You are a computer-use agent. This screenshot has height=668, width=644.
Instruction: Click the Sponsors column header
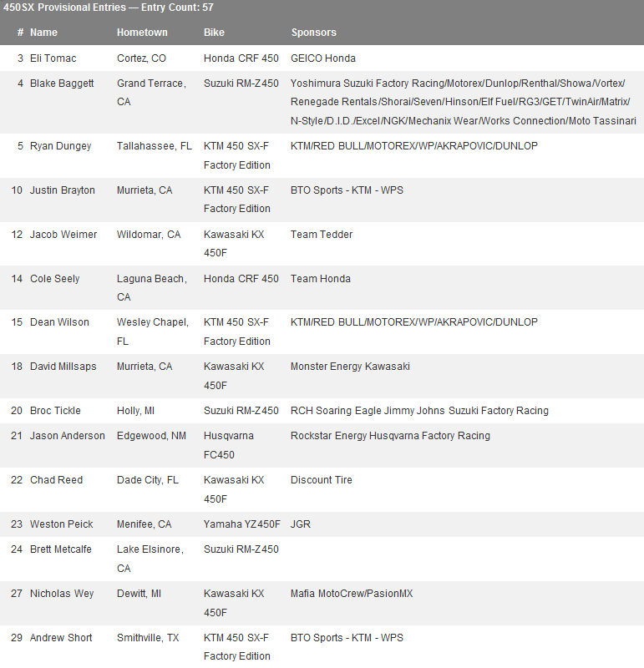click(x=313, y=33)
